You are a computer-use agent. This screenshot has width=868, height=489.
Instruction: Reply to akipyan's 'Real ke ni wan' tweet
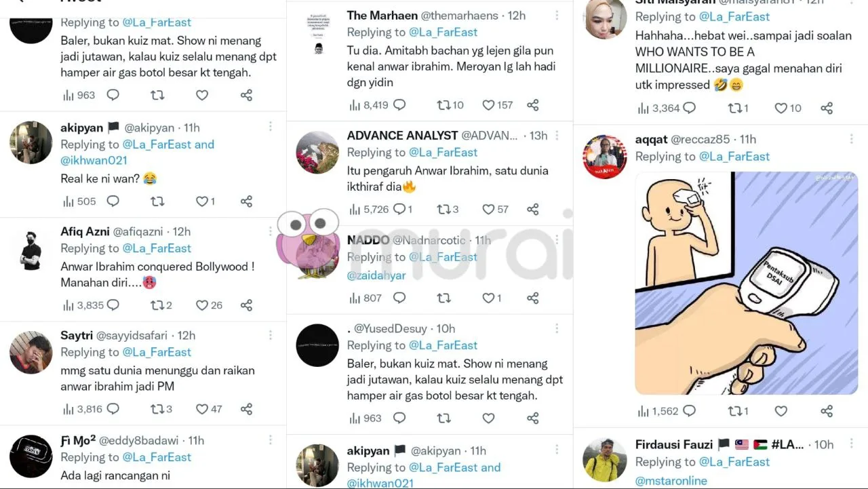(113, 201)
